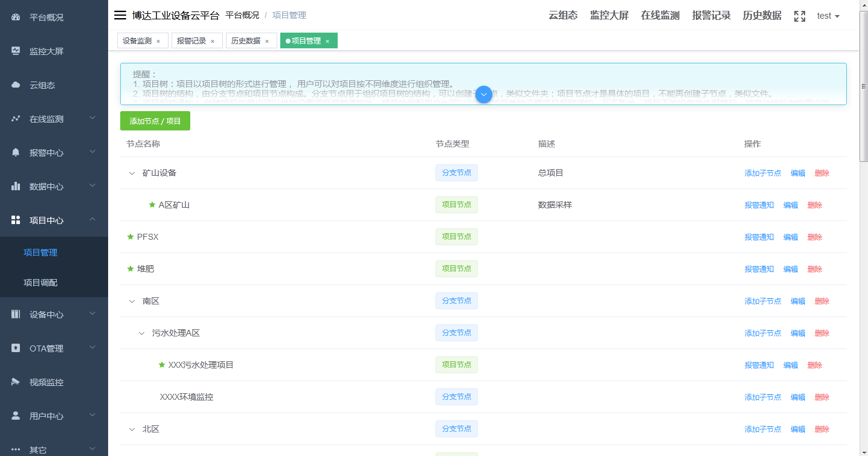Screen dimensions: 868x456
Task: Open 历史数据 from the top navigation
Action: pos(761,15)
